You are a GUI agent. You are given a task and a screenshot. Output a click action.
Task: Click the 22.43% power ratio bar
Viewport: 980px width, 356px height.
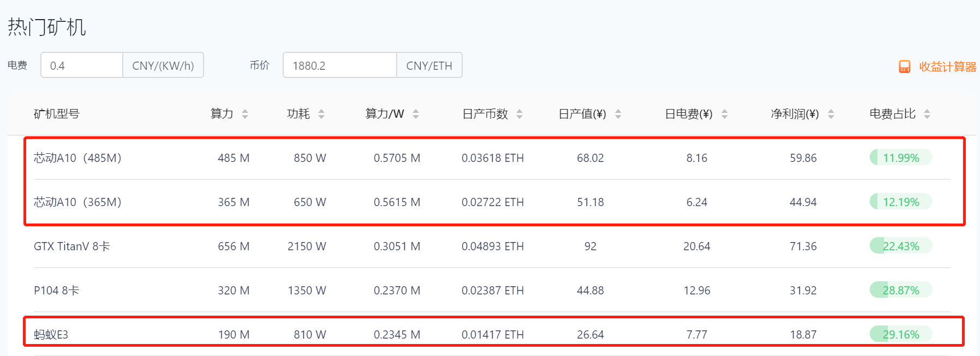click(x=901, y=246)
